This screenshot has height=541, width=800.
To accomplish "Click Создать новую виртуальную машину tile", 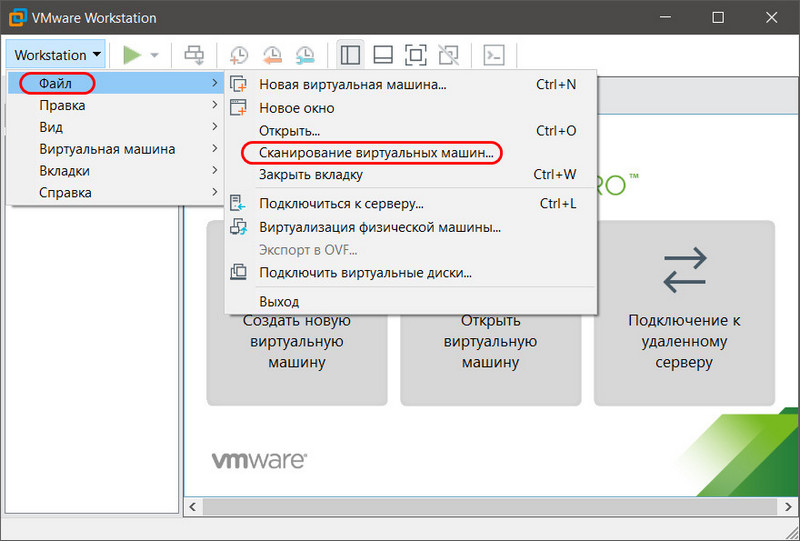I will coord(297,359).
